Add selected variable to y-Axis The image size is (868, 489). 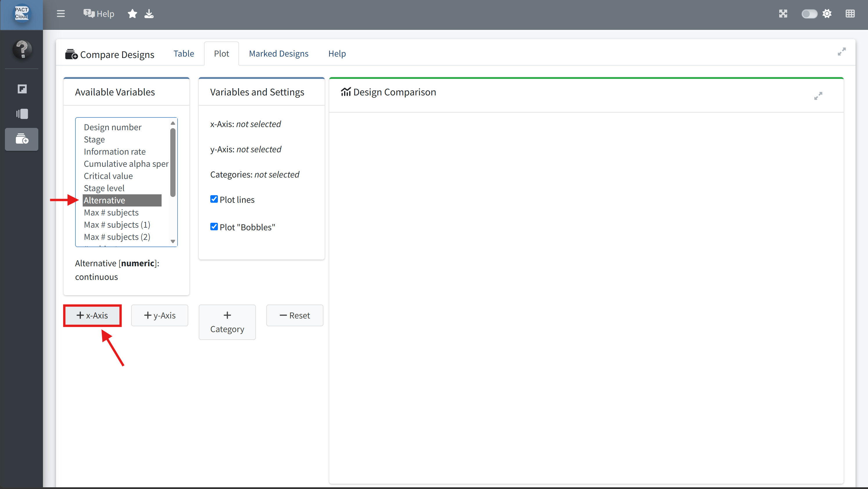160,315
